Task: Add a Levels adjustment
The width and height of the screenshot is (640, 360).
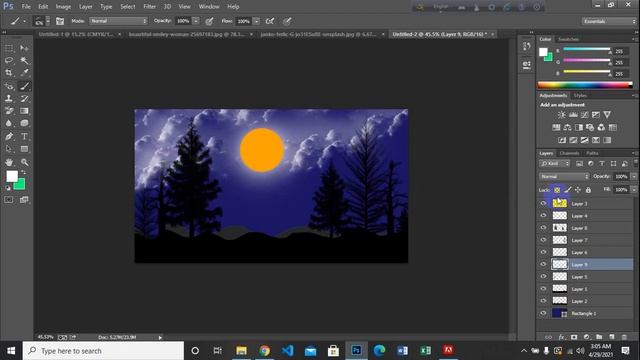Action: [573, 115]
